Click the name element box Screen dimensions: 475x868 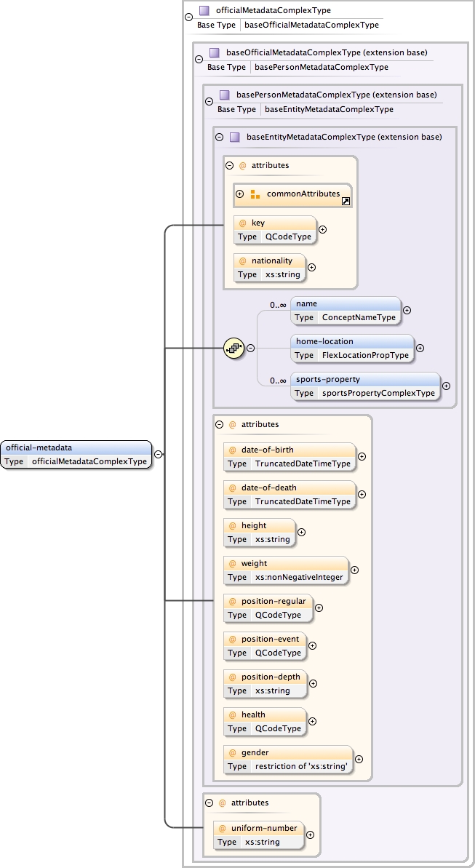pyautogui.click(x=346, y=310)
